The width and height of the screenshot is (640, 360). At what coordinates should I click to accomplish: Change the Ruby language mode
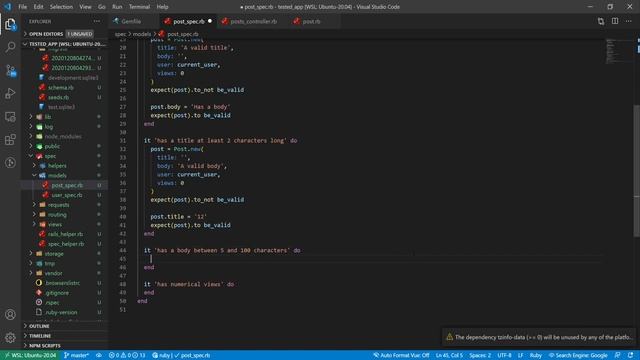pyautogui.click(x=536, y=355)
